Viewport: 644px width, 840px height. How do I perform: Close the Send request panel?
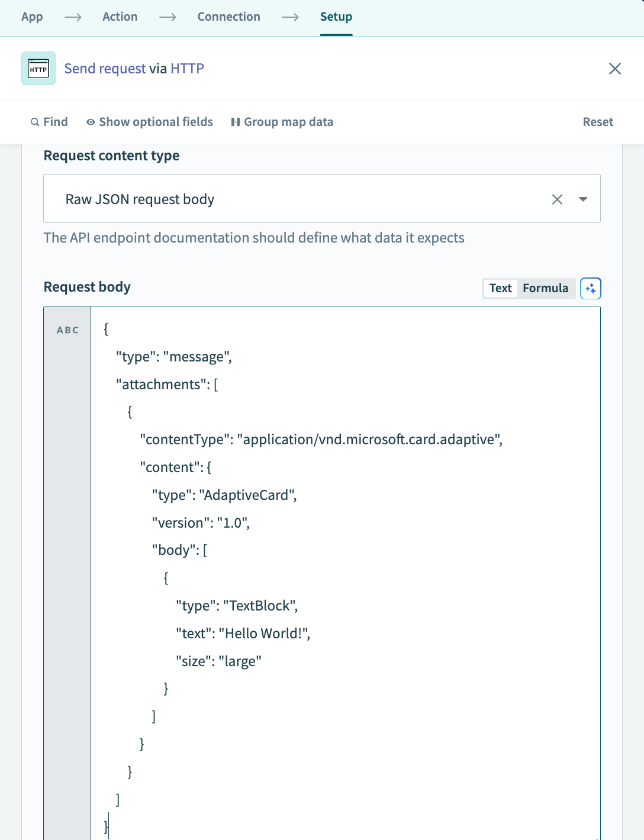615,69
